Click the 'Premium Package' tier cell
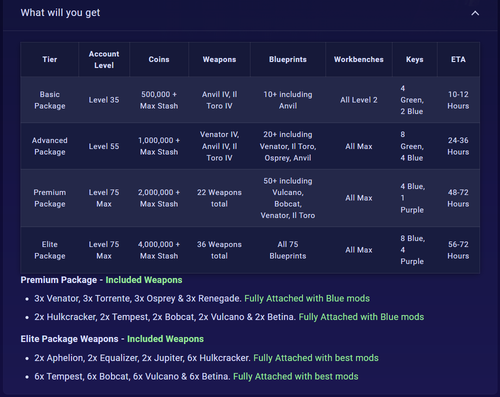Screen dimensions: 500x397 50,198
